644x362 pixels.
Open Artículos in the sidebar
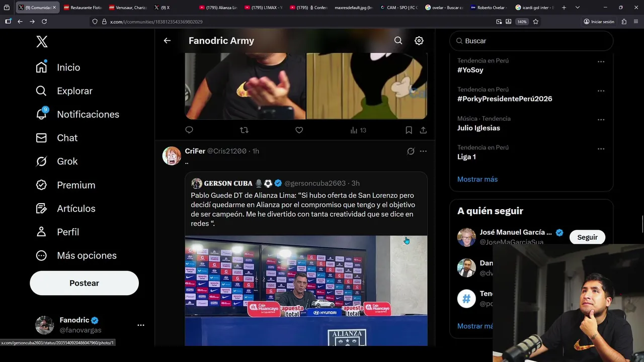click(65, 208)
